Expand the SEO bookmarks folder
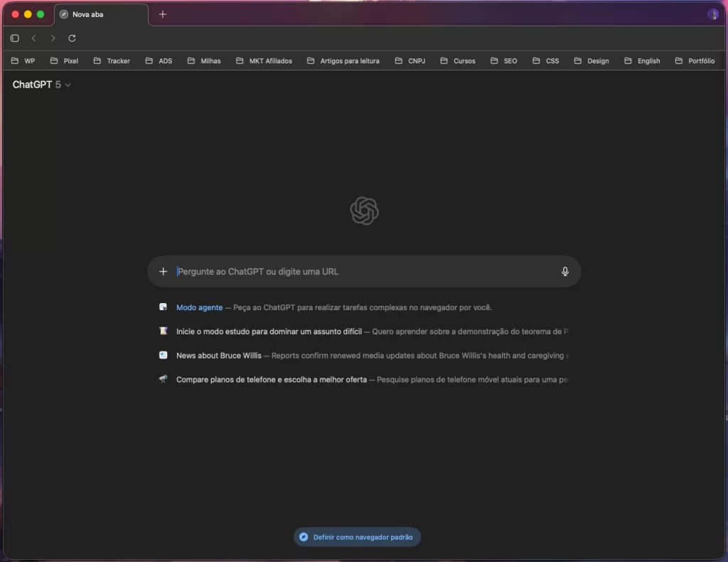Image resolution: width=728 pixels, height=562 pixels. pos(504,61)
